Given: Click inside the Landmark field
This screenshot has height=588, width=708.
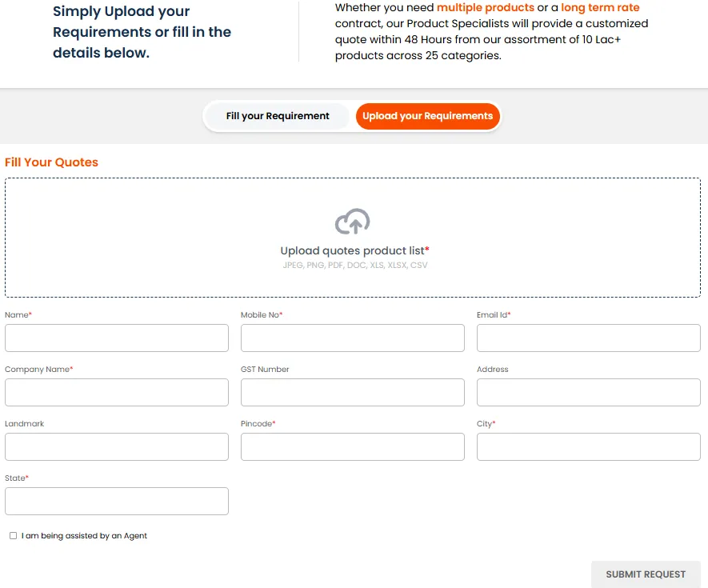Looking at the screenshot, I should pos(117,447).
